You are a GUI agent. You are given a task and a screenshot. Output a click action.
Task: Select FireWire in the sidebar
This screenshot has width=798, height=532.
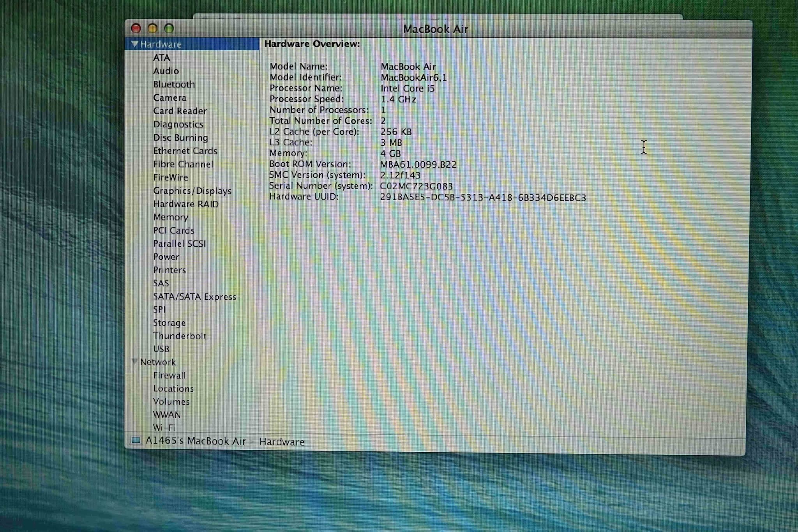coord(170,177)
